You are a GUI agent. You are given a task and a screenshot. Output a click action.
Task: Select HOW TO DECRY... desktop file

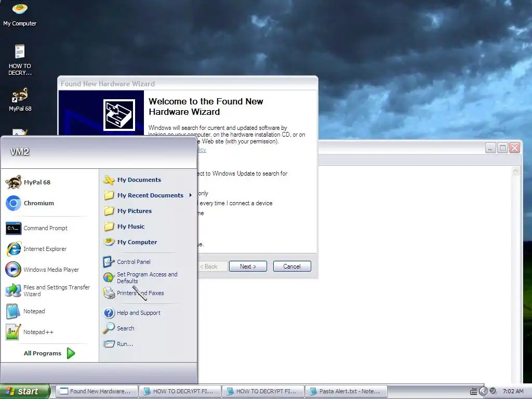tap(20, 60)
